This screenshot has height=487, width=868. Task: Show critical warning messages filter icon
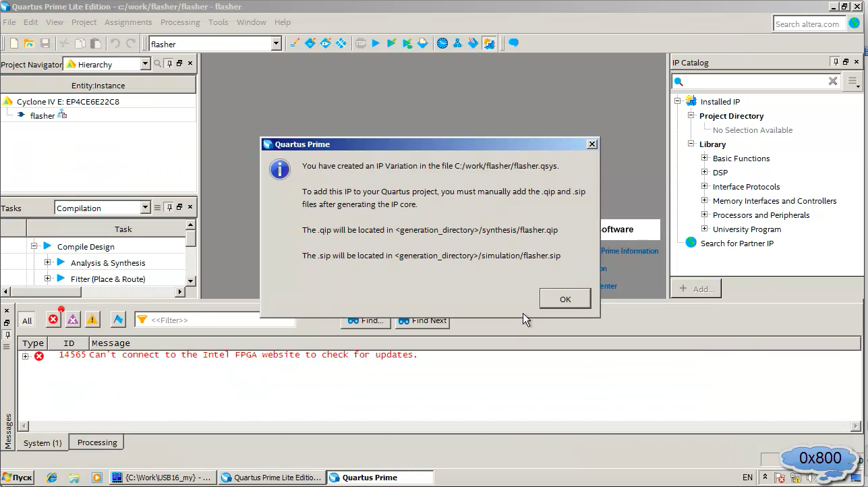pos(73,319)
